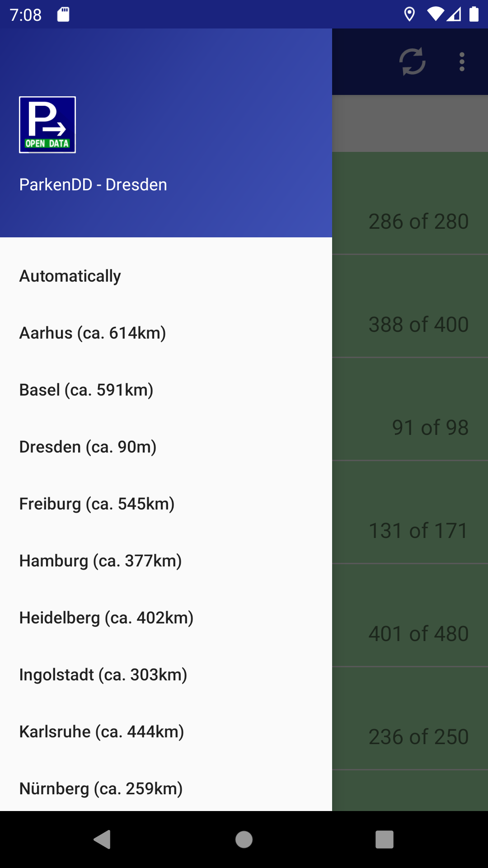The height and width of the screenshot is (868, 488).
Task: Tap Ingolstadt (ca. 303km)
Action: click(x=103, y=675)
